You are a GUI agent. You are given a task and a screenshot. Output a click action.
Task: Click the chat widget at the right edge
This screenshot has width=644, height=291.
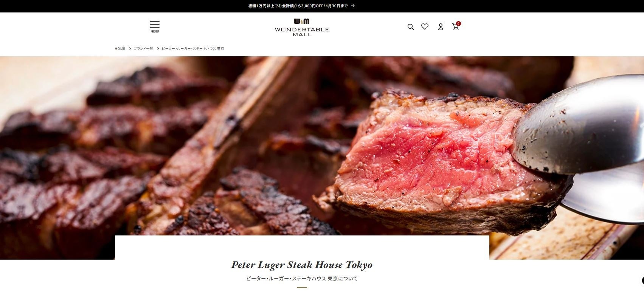point(642,280)
